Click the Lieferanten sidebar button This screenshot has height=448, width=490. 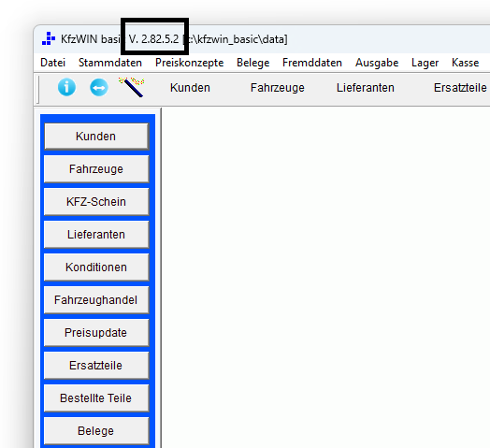click(96, 235)
